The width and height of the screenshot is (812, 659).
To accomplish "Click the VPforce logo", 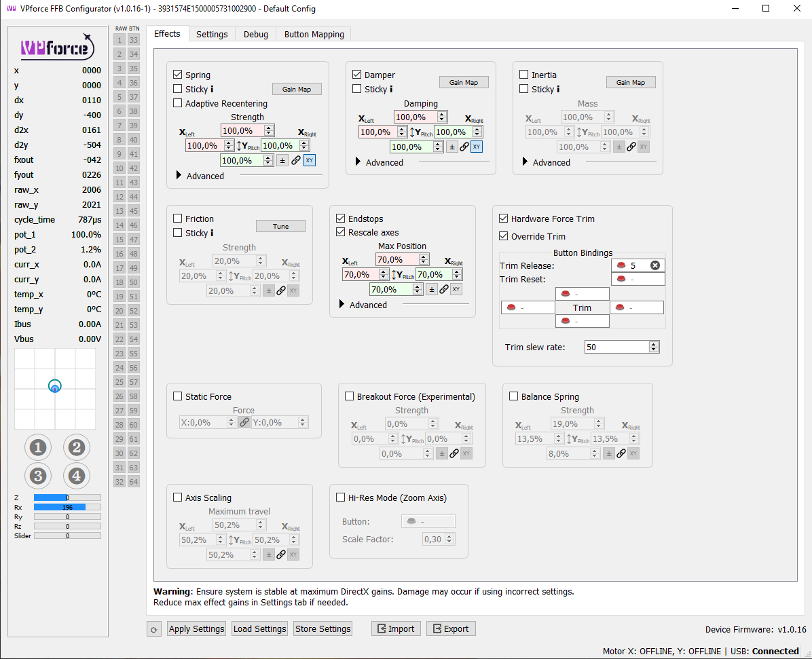I will point(58,47).
